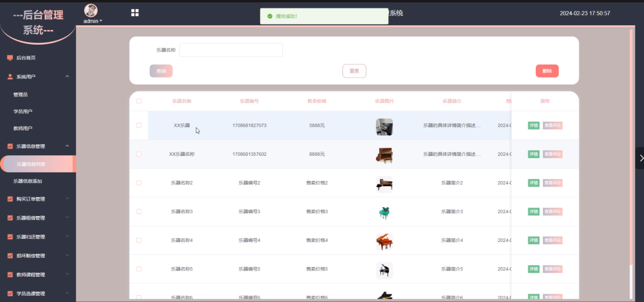
Task: Click the 5888元 price cell
Action: [317, 125]
